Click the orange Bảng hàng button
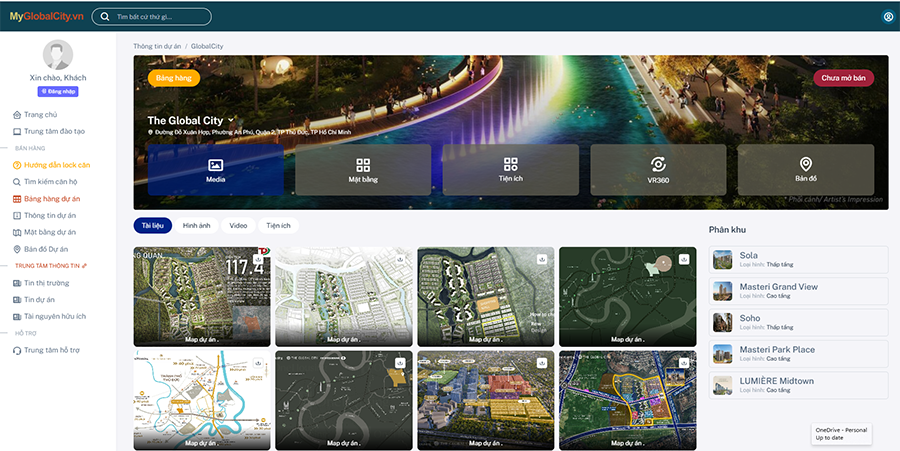 point(174,77)
